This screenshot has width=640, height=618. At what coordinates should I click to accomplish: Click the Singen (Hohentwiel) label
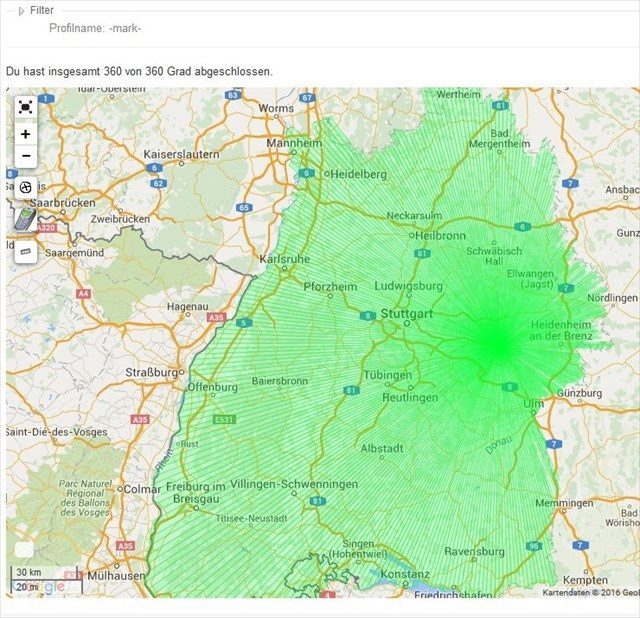358,549
